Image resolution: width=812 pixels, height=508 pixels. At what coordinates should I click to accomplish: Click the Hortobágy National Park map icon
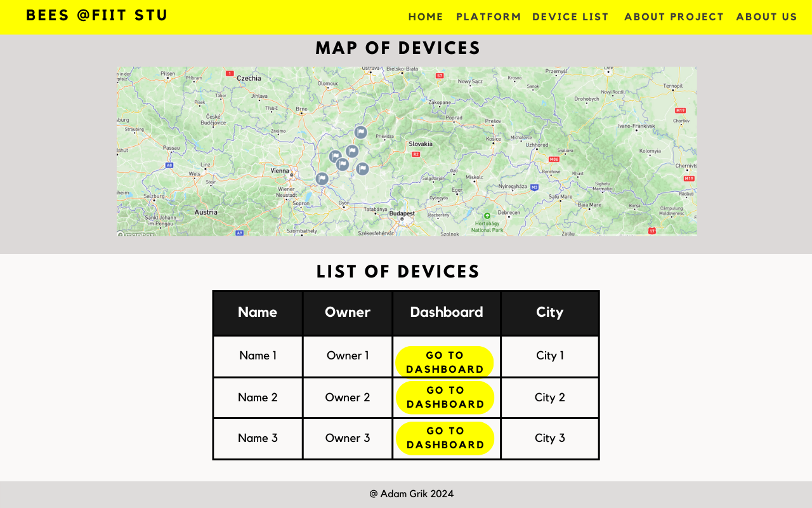(487, 216)
